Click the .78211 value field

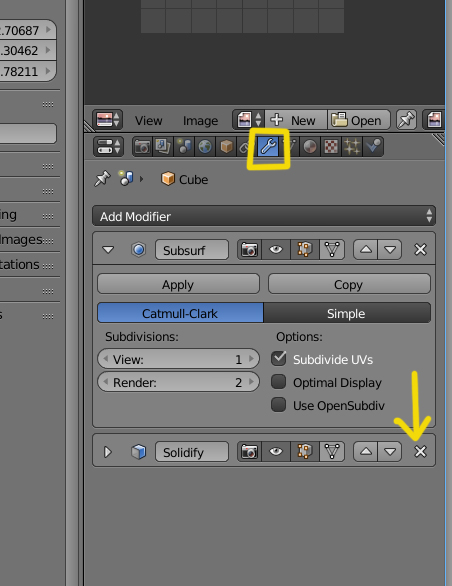click(27, 71)
